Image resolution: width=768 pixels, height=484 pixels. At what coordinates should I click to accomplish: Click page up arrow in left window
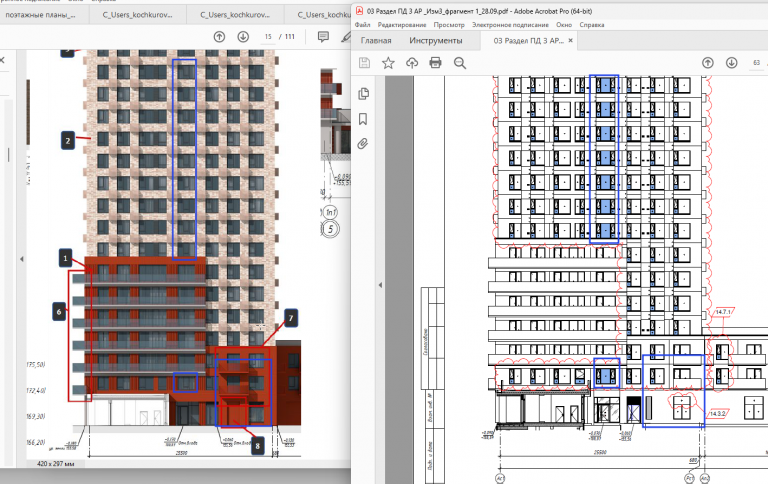[219, 37]
